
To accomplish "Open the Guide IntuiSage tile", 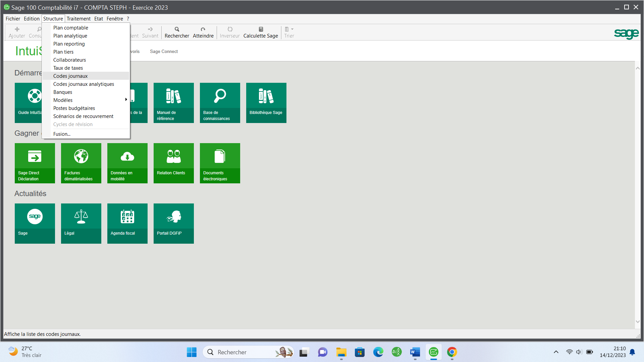I will click(28, 103).
